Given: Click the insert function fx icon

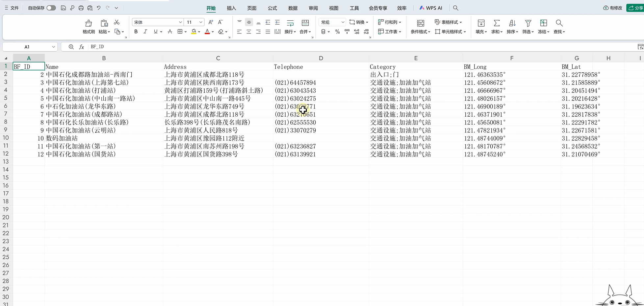Looking at the screenshot, I should [x=82, y=47].
